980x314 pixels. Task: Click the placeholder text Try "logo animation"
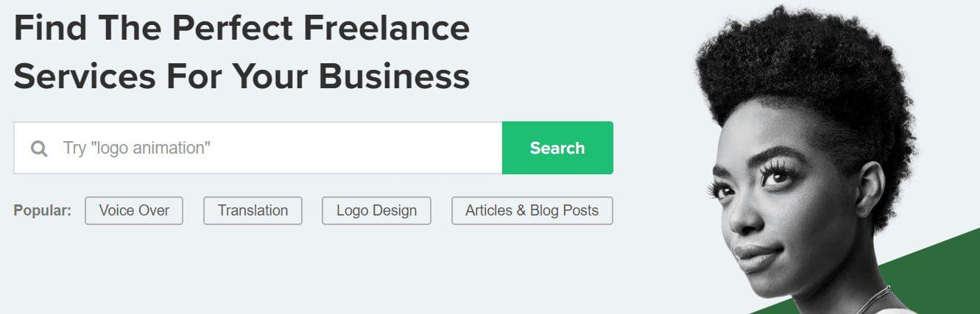[137, 148]
